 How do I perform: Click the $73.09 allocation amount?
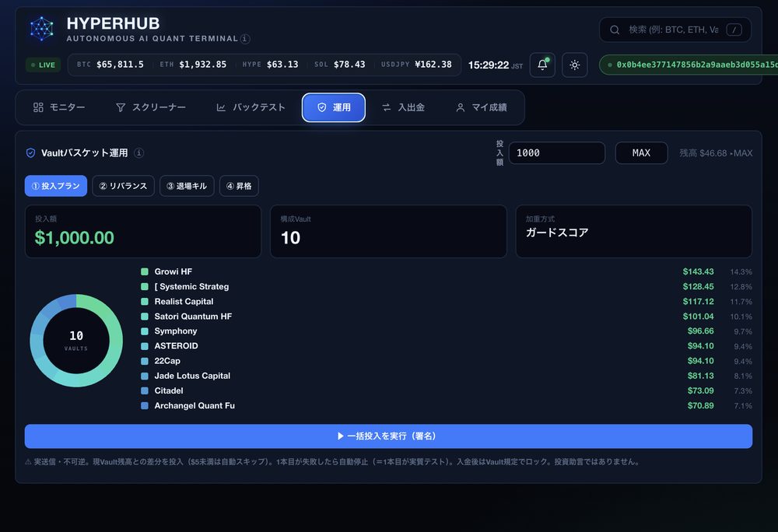click(701, 390)
